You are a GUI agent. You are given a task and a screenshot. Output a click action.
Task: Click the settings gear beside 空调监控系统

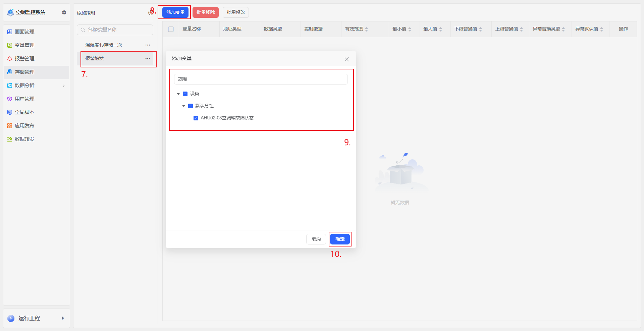pos(64,12)
